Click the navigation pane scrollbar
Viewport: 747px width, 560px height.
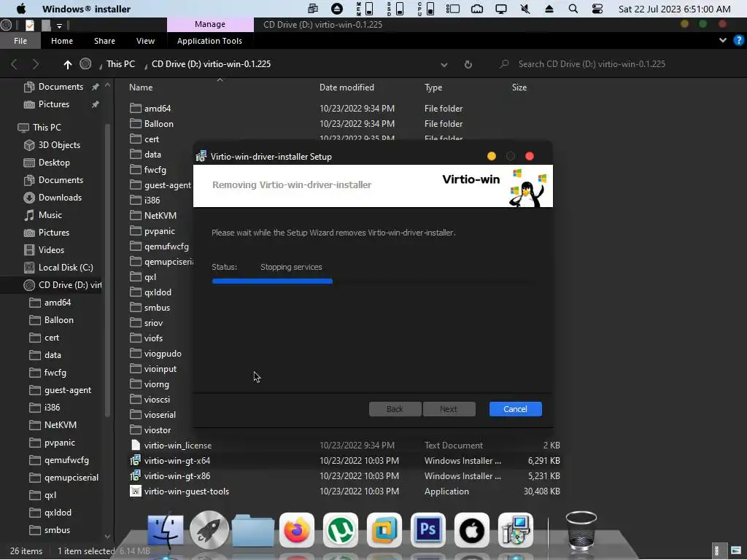click(108, 269)
